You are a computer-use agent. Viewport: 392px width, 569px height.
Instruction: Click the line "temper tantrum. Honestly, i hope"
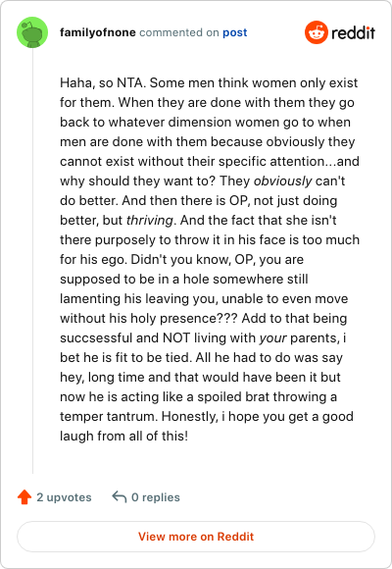pos(207,416)
